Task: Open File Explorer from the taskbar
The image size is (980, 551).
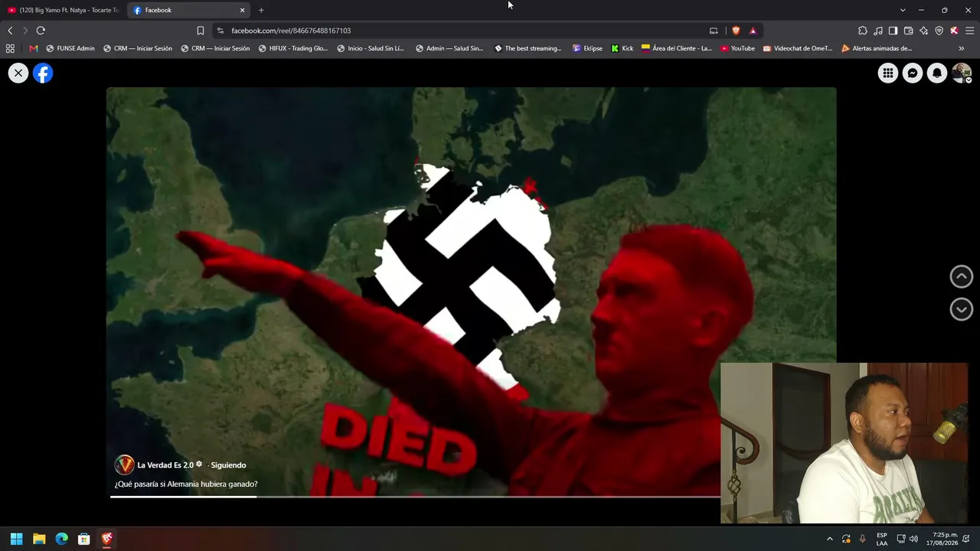Action: 39,539
